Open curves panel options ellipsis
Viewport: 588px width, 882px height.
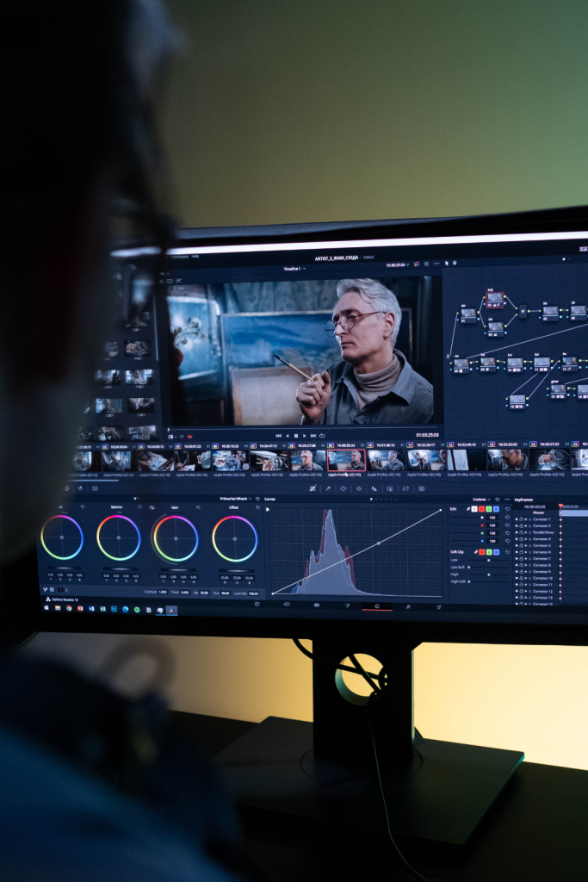[507, 499]
